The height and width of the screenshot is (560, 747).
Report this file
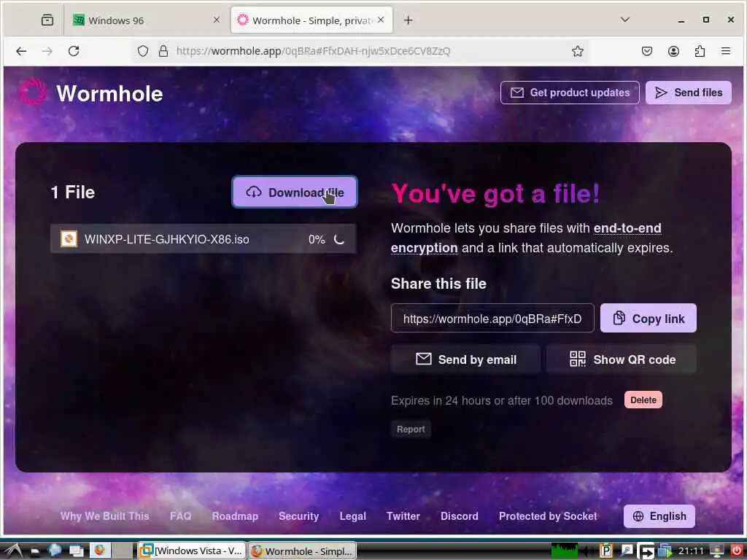pos(411,429)
